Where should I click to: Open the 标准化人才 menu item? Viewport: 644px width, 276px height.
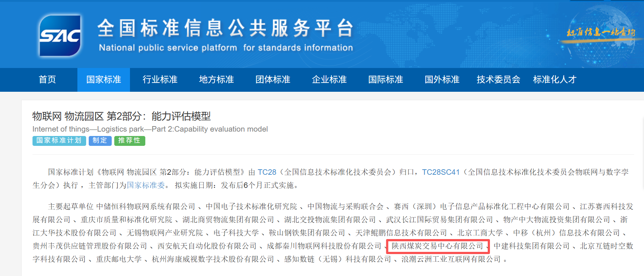(555, 80)
